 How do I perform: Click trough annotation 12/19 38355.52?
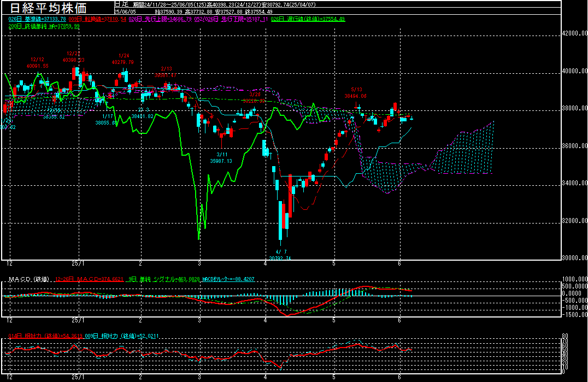click(x=54, y=114)
